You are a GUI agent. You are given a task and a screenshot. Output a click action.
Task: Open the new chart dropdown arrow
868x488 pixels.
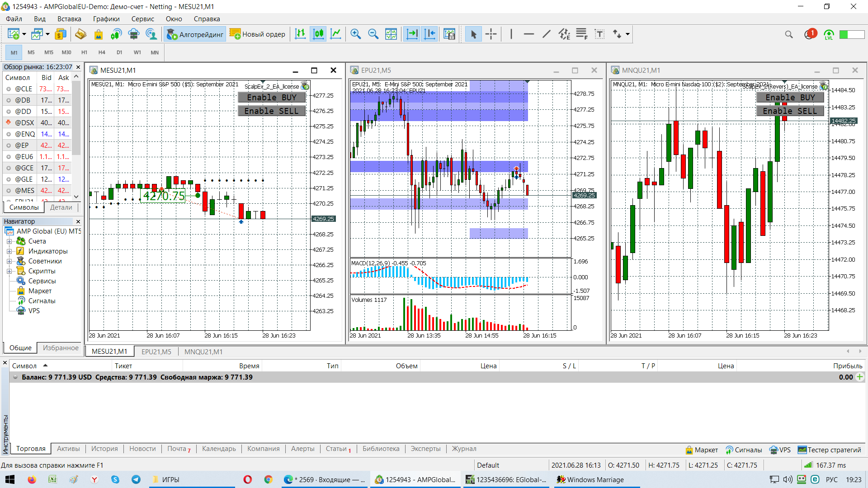tap(24, 34)
